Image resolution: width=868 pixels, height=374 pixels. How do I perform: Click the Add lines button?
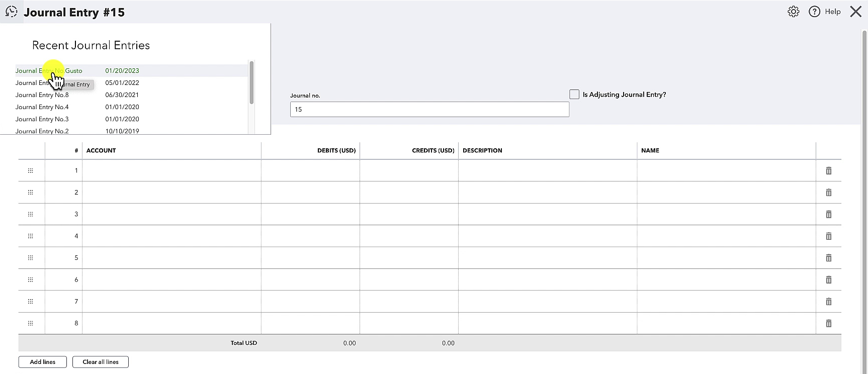[x=43, y=362]
